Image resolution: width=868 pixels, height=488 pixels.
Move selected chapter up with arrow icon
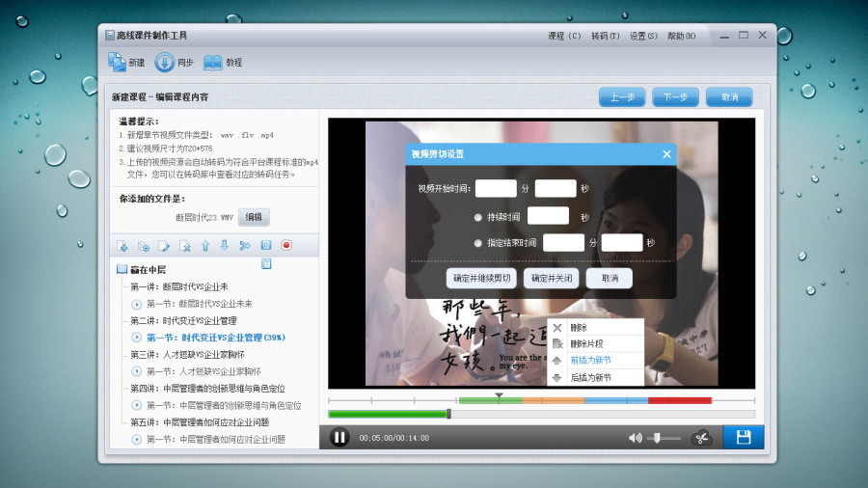[205, 246]
